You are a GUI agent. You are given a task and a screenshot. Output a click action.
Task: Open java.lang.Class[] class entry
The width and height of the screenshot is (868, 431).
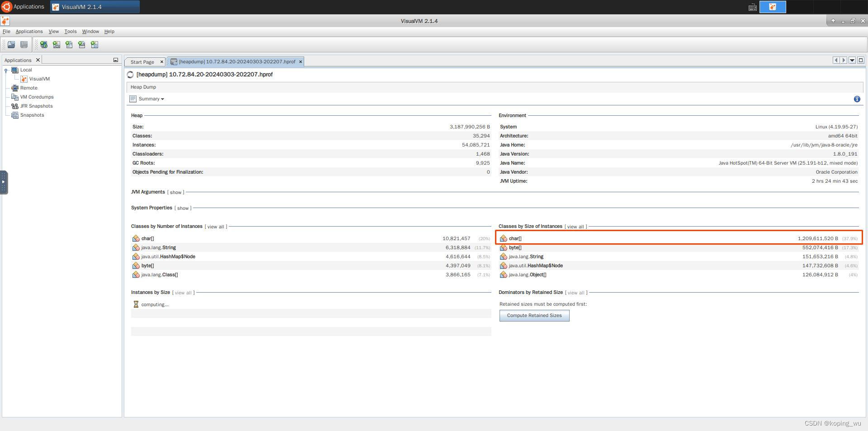click(159, 275)
